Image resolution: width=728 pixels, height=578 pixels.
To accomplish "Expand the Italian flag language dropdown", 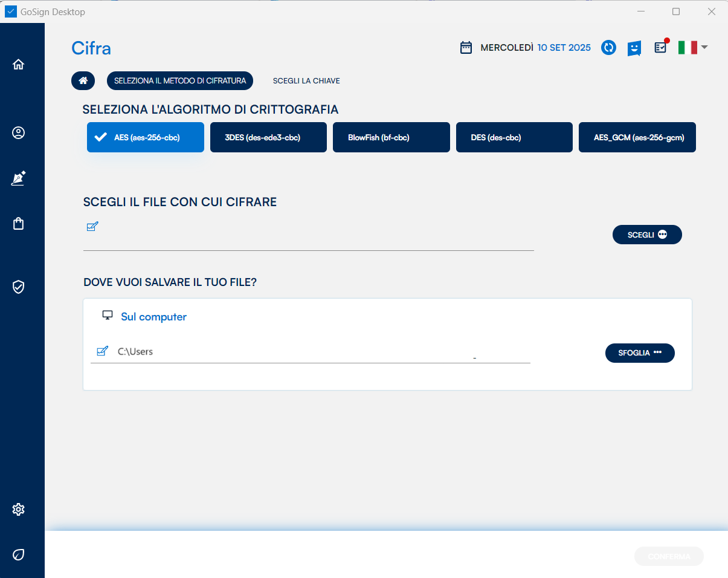I will pyautogui.click(x=692, y=48).
